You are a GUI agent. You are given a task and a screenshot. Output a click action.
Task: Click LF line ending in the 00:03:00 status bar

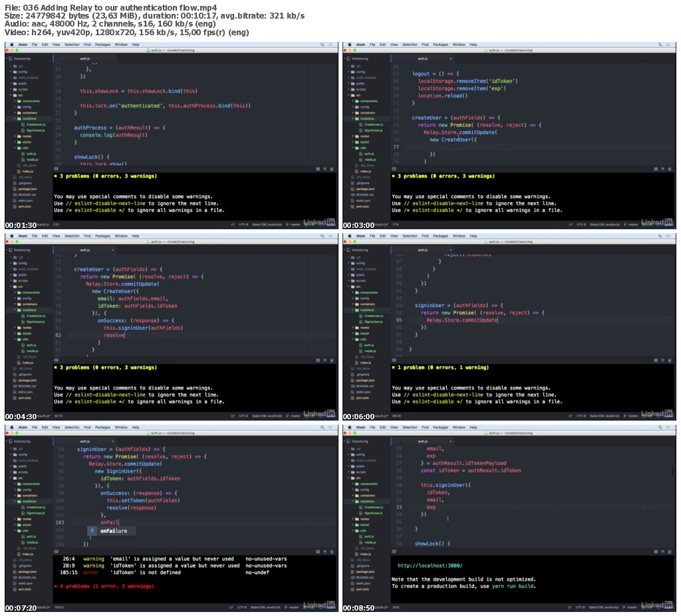click(x=570, y=225)
